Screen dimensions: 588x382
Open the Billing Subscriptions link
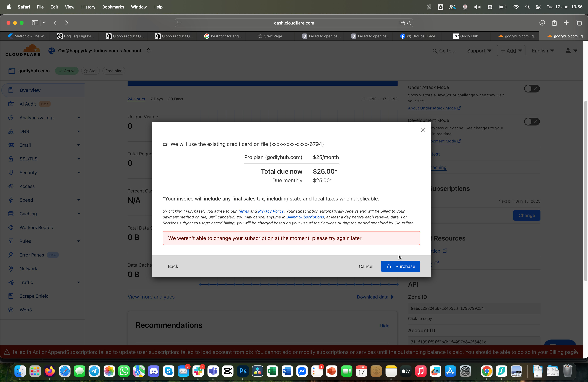(x=305, y=217)
